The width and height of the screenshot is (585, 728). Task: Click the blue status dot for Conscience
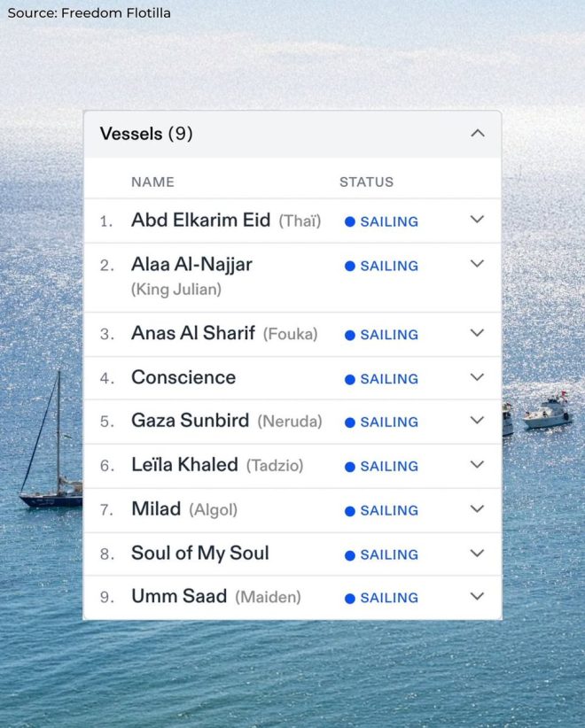tap(350, 379)
